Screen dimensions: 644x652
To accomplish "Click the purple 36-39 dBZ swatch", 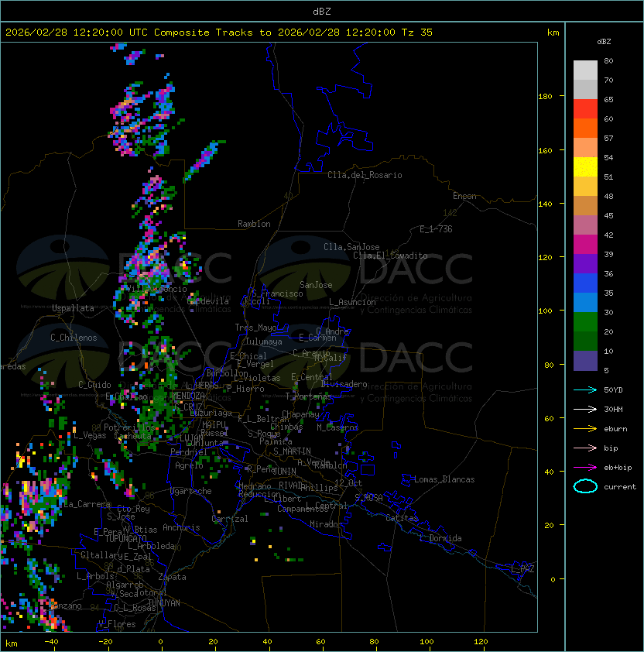I will tap(585, 263).
